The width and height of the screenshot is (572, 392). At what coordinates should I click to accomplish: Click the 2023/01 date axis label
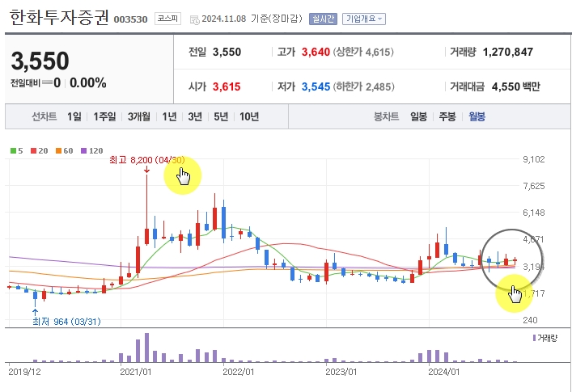341,372
